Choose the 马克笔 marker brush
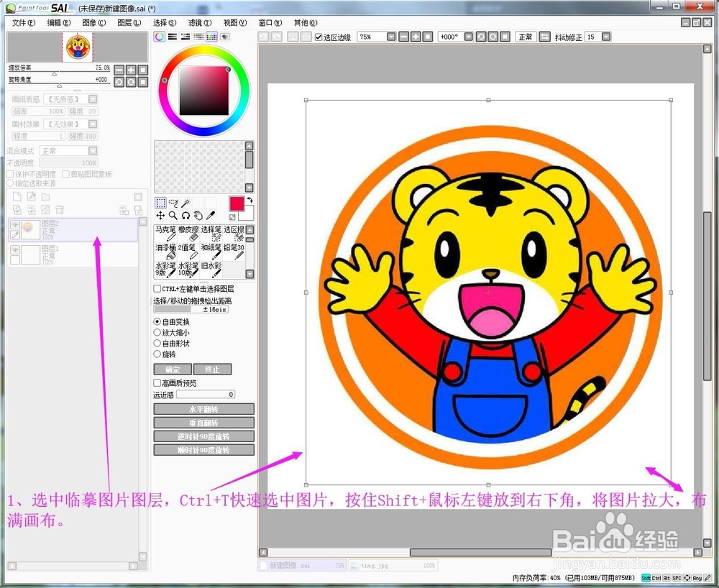The width and height of the screenshot is (719, 588). 165,234
